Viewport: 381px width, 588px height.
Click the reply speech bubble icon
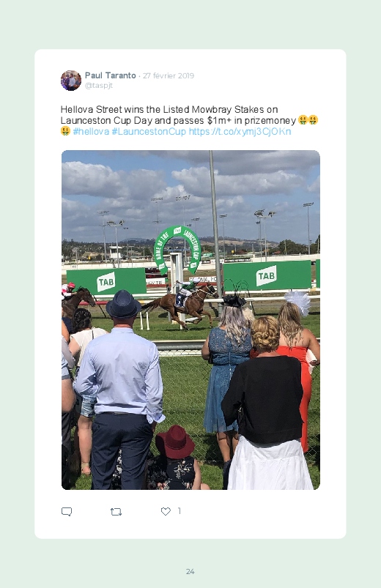tap(67, 512)
